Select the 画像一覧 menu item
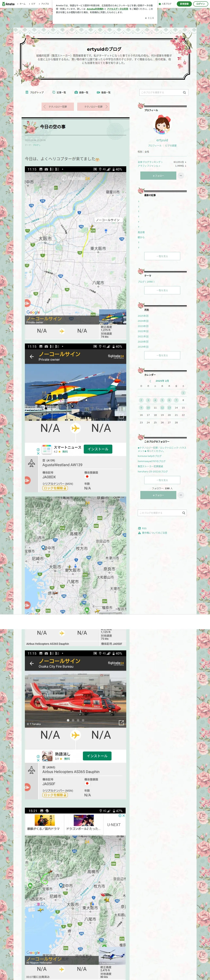The width and height of the screenshot is (210, 980). pos(82,92)
